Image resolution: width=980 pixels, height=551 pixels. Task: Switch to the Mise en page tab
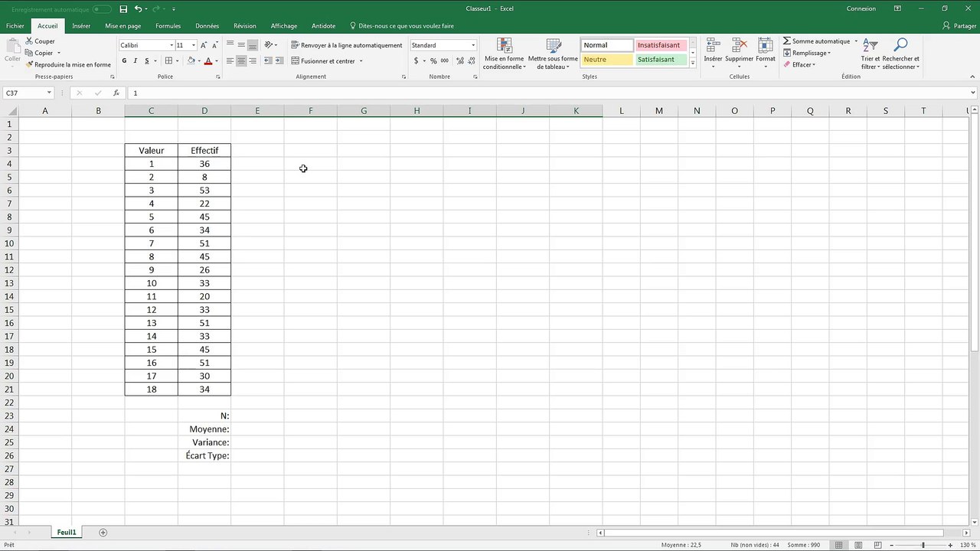pos(123,26)
